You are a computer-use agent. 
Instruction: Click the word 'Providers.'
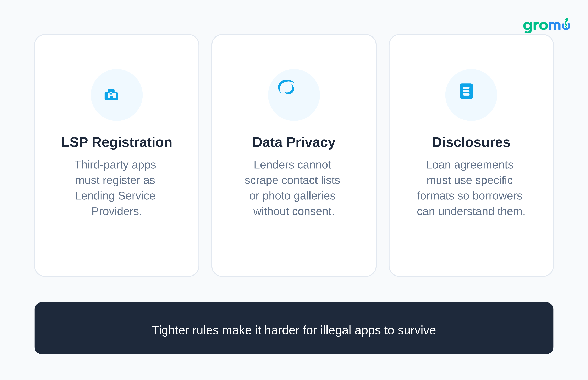point(117,211)
